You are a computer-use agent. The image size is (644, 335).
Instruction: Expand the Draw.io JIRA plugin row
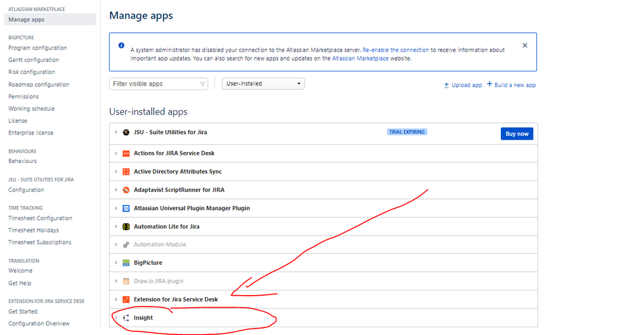[x=116, y=282]
